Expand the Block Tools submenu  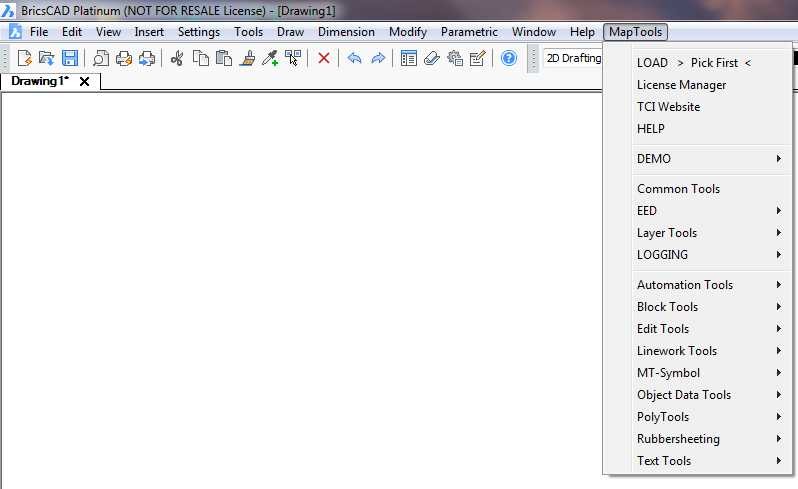[x=711, y=307]
